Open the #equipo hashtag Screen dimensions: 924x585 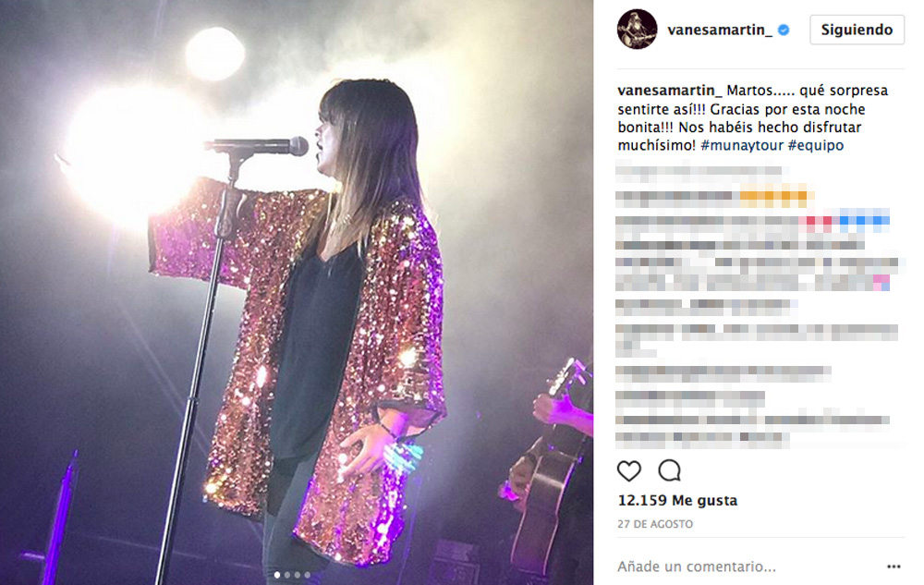pos(816,145)
